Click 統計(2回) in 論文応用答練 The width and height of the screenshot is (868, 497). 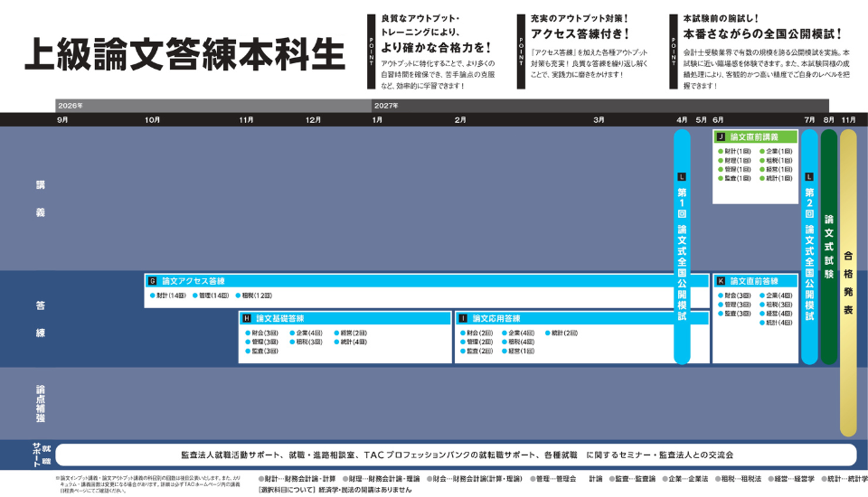pos(561,333)
